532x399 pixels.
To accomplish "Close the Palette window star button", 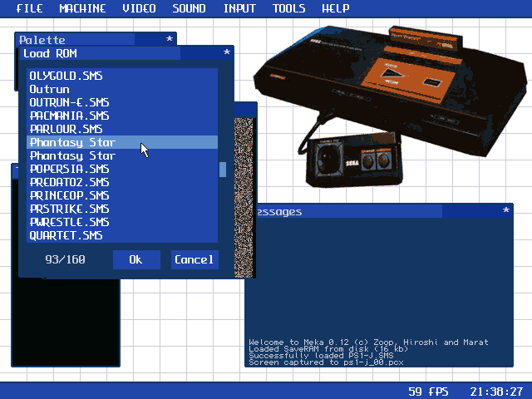I will click(170, 39).
